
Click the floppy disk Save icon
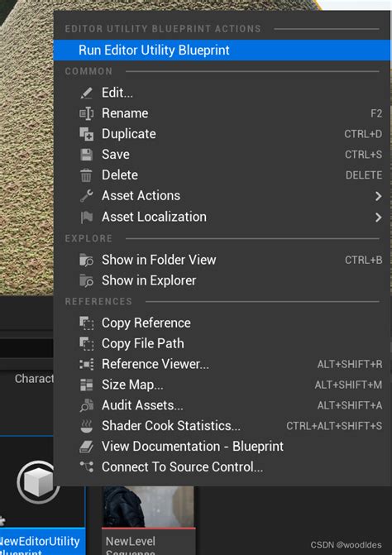[x=86, y=155]
